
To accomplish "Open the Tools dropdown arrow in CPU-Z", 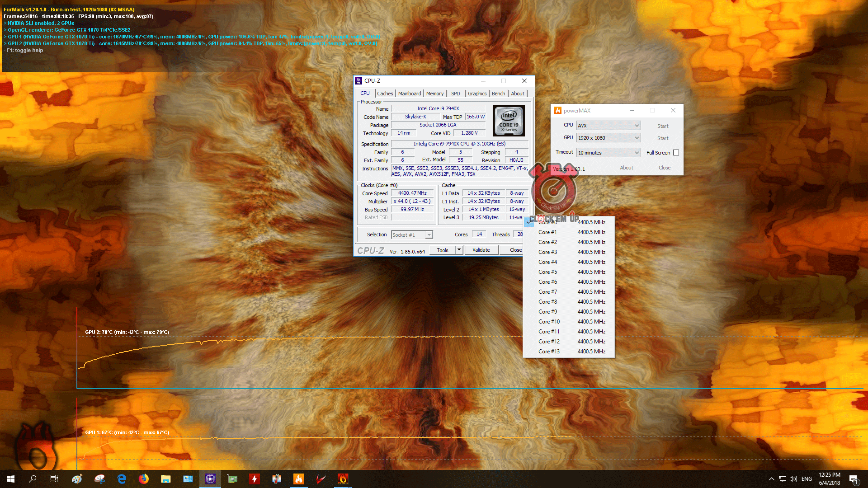I will [459, 250].
